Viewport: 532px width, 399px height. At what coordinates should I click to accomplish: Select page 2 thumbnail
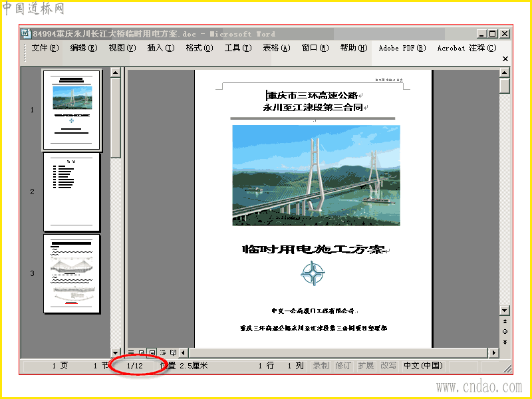(x=72, y=192)
